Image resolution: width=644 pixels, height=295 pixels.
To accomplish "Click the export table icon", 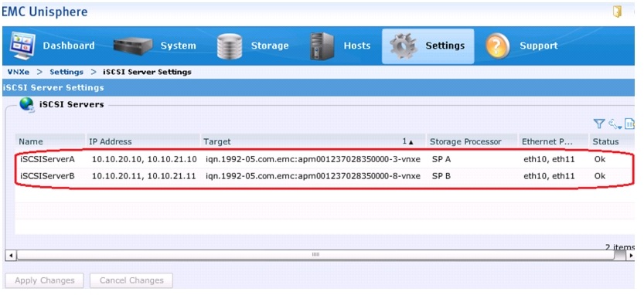I will pos(629,124).
